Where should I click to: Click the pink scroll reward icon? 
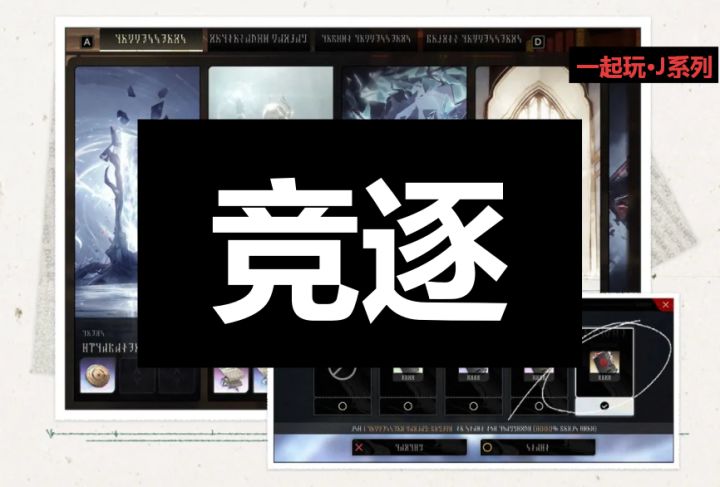[231, 380]
